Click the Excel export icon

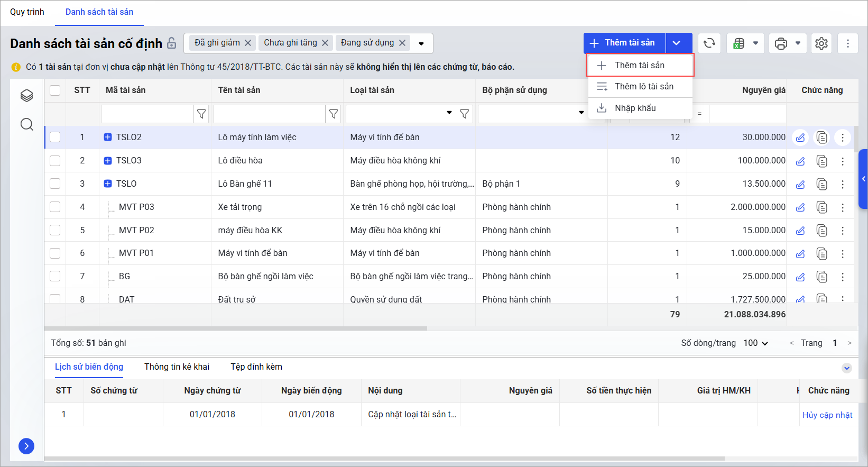coord(739,43)
